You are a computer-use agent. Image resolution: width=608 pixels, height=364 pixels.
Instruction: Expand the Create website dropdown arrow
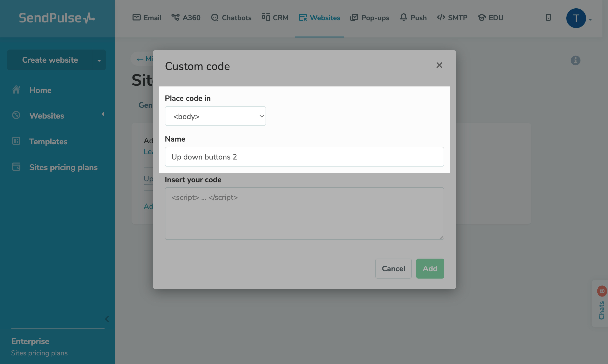[x=99, y=60]
